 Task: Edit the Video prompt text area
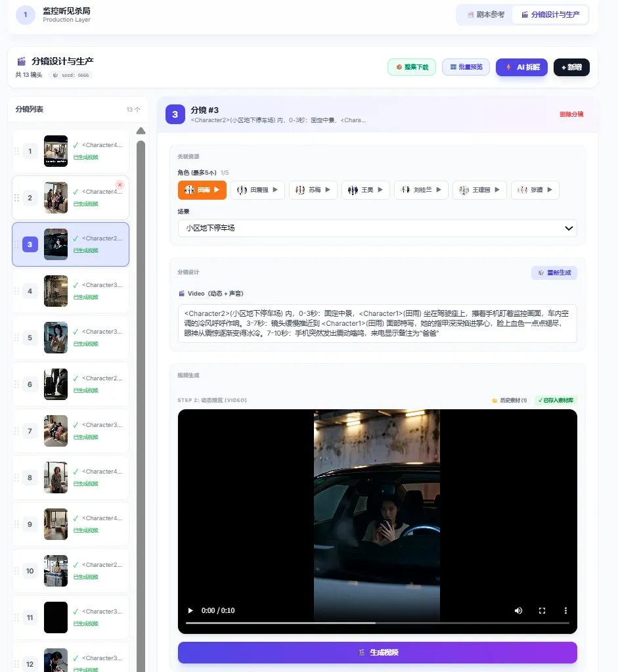377,323
